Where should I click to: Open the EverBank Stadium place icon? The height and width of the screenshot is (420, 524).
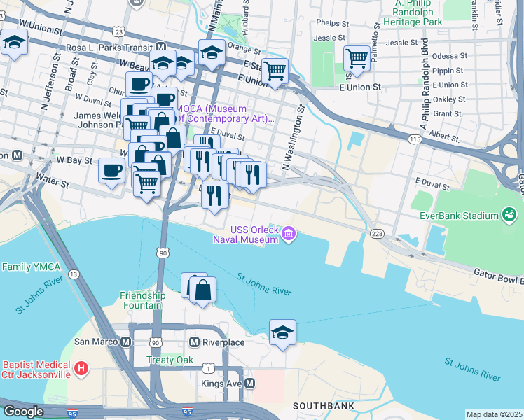coord(510,216)
